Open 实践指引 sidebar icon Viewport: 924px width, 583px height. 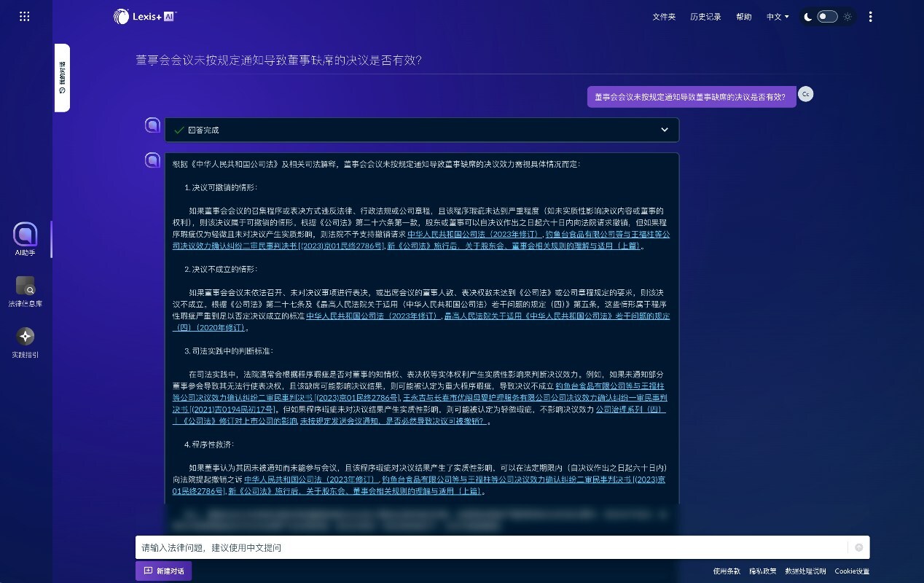26,337
